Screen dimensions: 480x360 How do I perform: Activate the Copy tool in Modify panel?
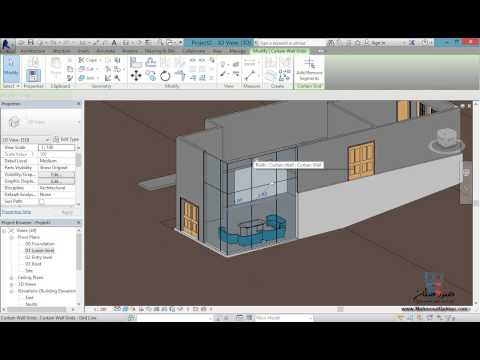coord(151,76)
